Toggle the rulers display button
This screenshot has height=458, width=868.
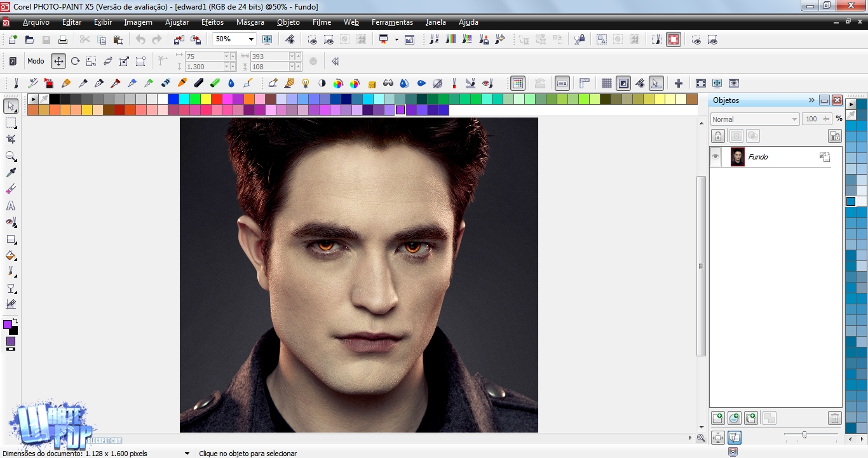[585, 83]
